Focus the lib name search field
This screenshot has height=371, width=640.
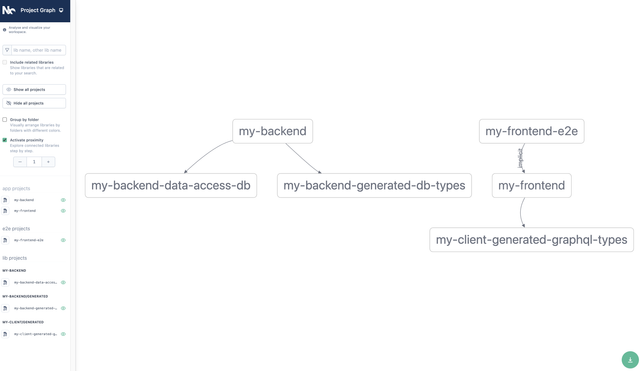click(38, 50)
